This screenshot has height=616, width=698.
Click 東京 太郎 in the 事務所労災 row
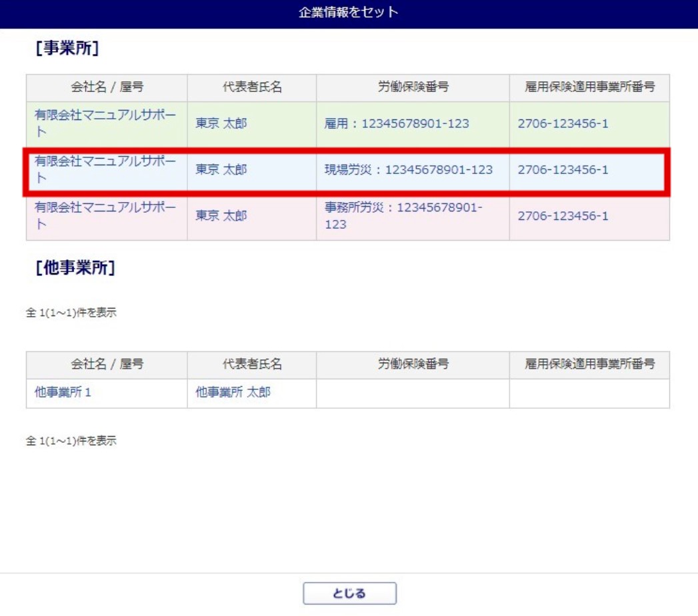(221, 216)
